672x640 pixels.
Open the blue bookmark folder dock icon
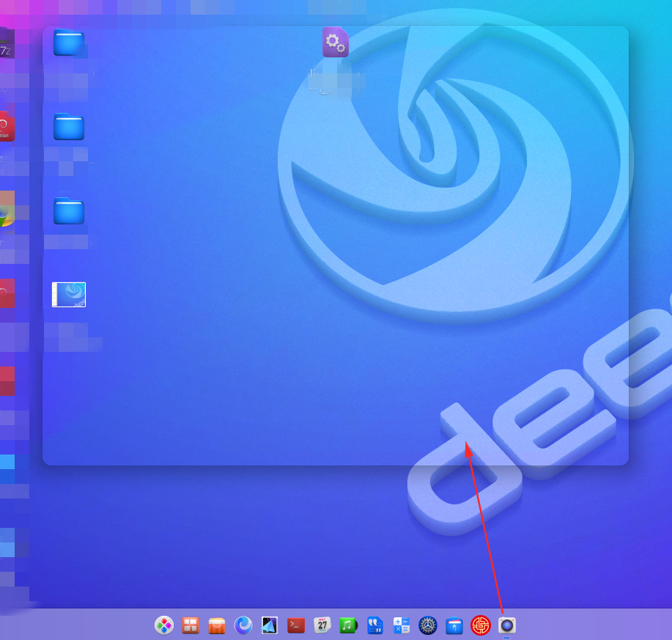(x=454, y=626)
